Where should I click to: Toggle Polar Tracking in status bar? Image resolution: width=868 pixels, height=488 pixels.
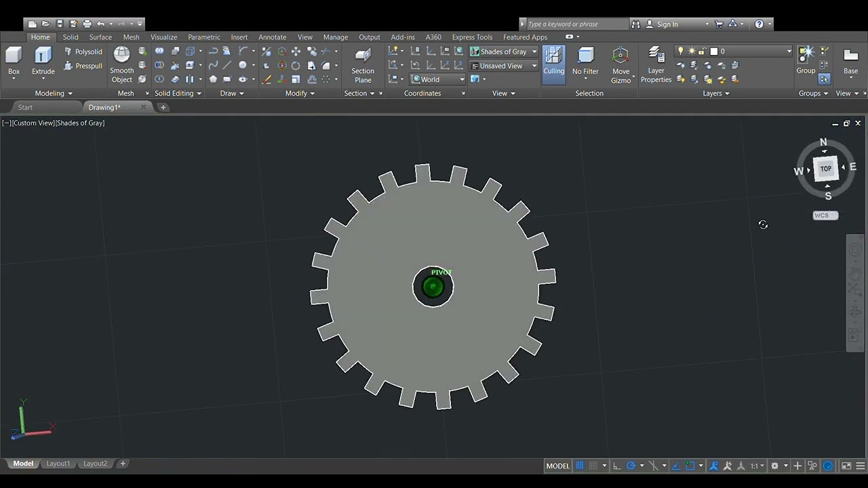[x=631, y=466]
